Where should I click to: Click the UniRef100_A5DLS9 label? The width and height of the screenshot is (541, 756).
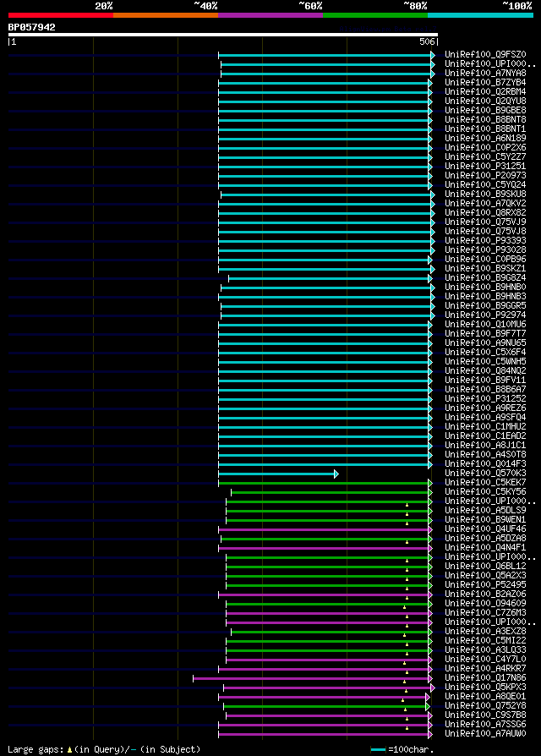click(x=485, y=511)
